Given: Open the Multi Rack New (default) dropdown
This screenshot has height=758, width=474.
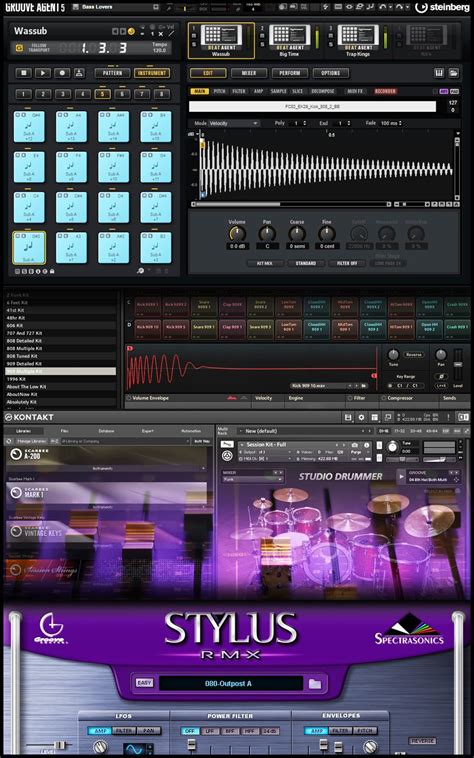Looking at the screenshot, I should click(x=305, y=431).
